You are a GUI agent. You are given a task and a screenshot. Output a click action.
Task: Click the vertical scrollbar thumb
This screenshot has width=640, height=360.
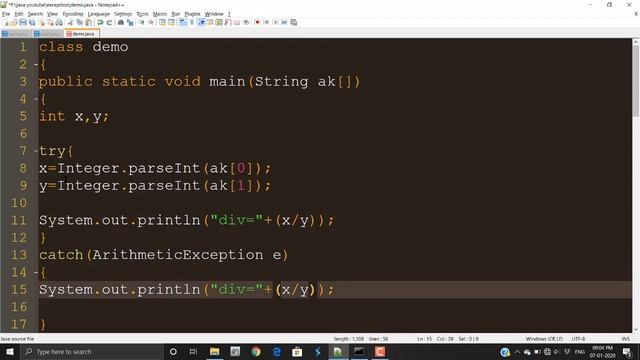click(636, 80)
